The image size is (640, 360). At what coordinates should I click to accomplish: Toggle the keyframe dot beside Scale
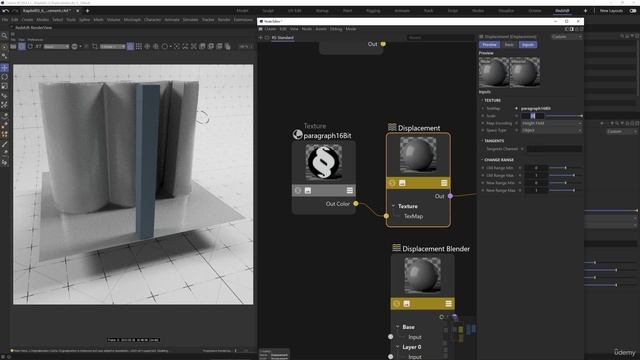[516, 116]
